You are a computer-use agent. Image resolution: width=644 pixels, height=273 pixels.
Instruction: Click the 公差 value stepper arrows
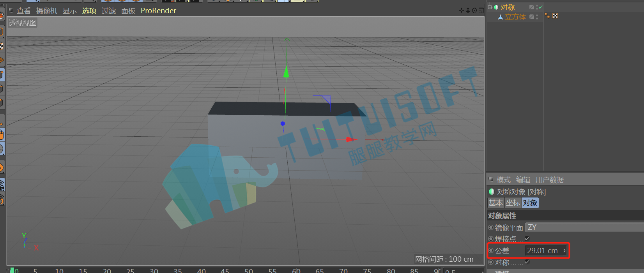(564, 251)
